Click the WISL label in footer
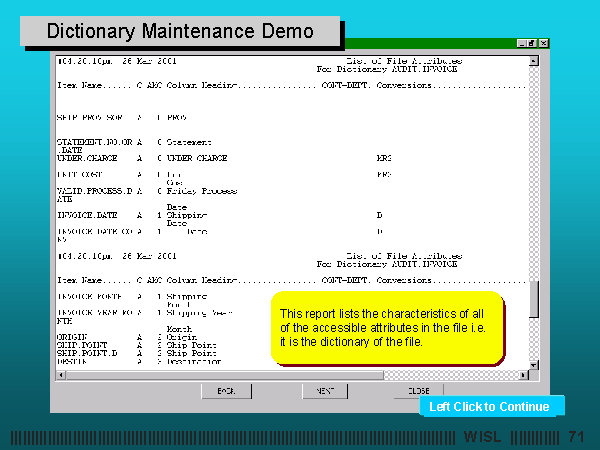 click(484, 438)
